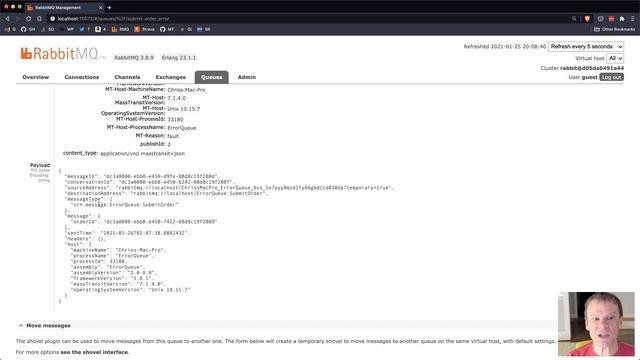Click the RabbitMQ 3.8.9 version badge
Image resolution: width=640 pixels, height=360 pixels.
coord(134,58)
